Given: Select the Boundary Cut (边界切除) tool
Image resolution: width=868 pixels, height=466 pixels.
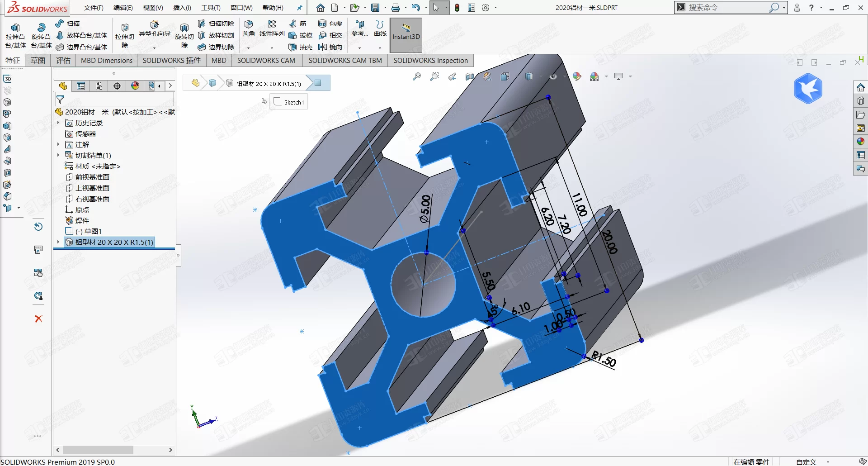Looking at the screenshot, I should pos(216,47).
